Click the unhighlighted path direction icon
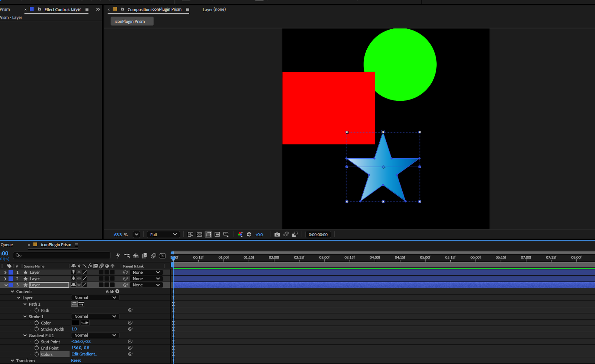This screenshot has width=595, height=364. pos(81,304)
